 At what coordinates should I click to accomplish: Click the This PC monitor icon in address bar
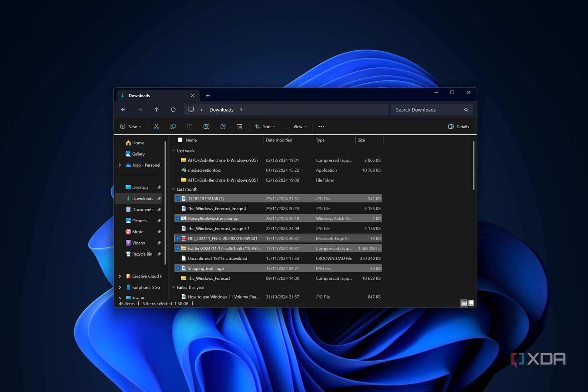pyautogui.click(x=191, y=110)
